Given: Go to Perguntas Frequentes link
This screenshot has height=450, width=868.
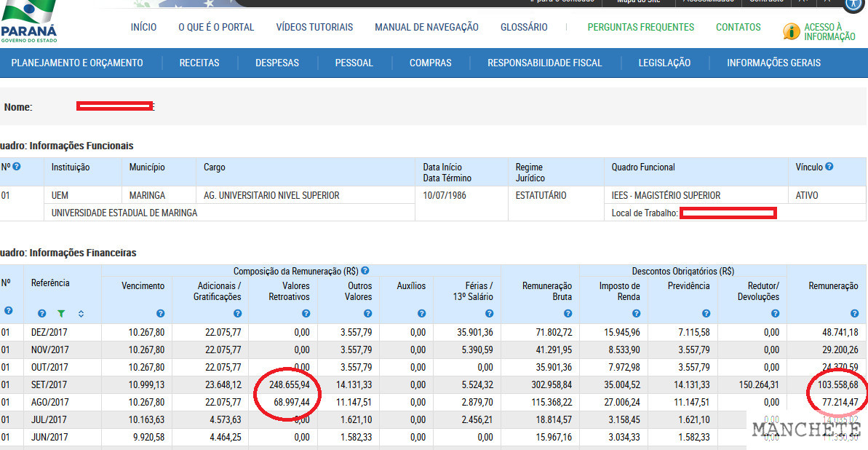Looking at the screenshot, I should pyautogui.click(x=640, y=28).
